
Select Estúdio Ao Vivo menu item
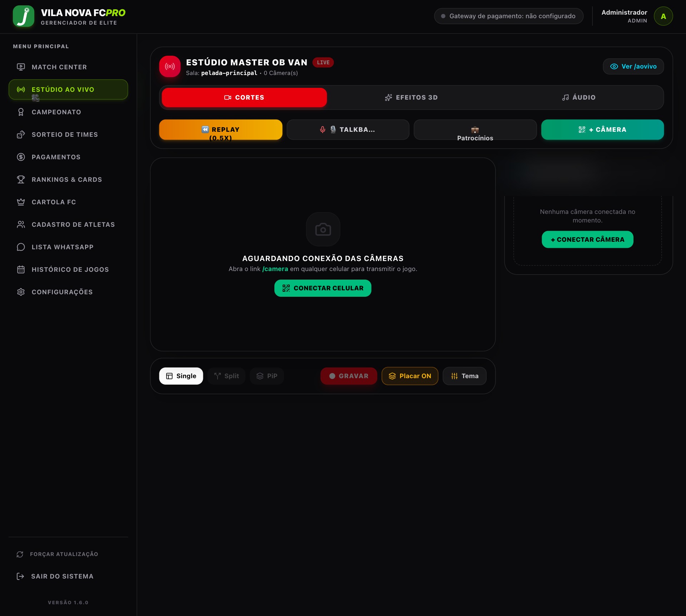coord(68,90)
